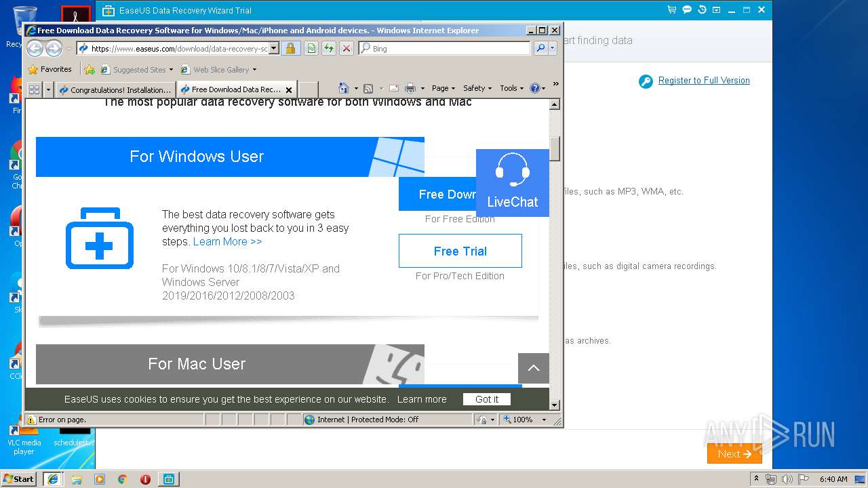
Task: Click Add to Favorites Bar icon
Action: point(89,69)
